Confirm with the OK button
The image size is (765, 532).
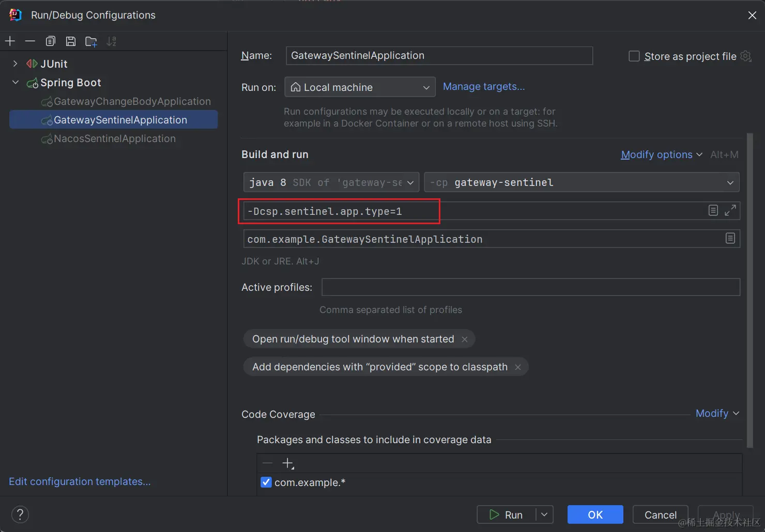(x=595, y=514)
